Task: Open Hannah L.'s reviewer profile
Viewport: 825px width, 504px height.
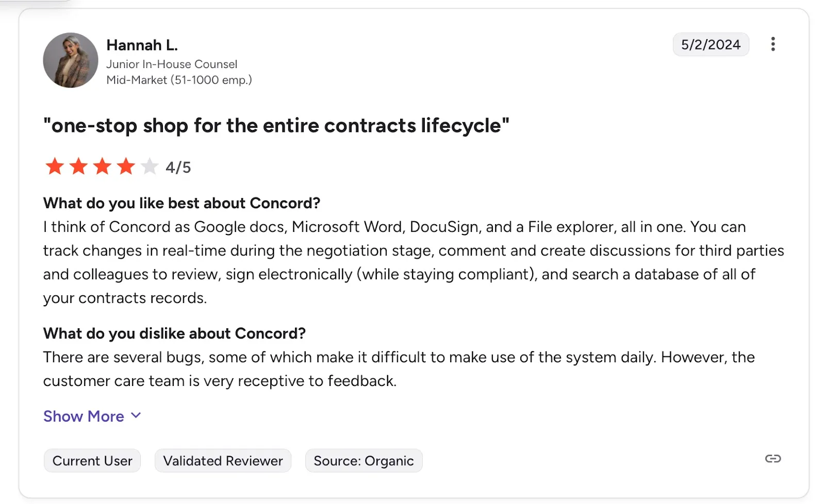Action: 142,45
